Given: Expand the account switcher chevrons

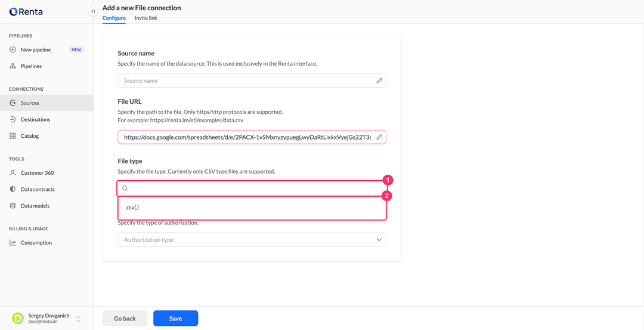Looking at the screenshot, I should coord(78,319).
